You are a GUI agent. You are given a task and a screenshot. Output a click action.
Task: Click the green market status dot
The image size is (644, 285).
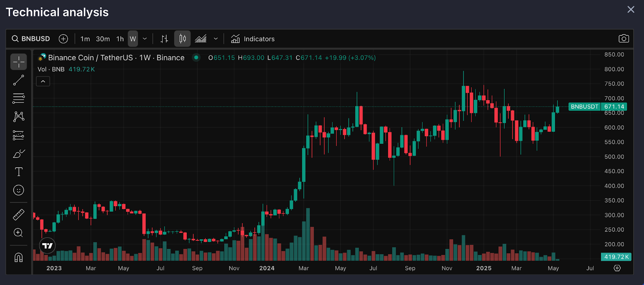196,57
